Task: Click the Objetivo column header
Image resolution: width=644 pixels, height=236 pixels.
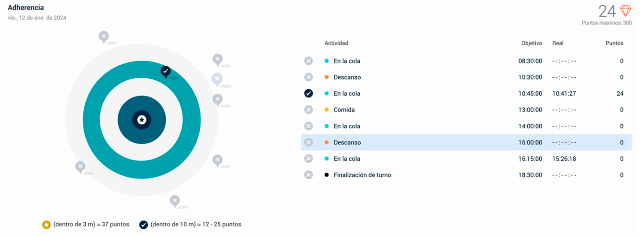Action: (532, 43)
